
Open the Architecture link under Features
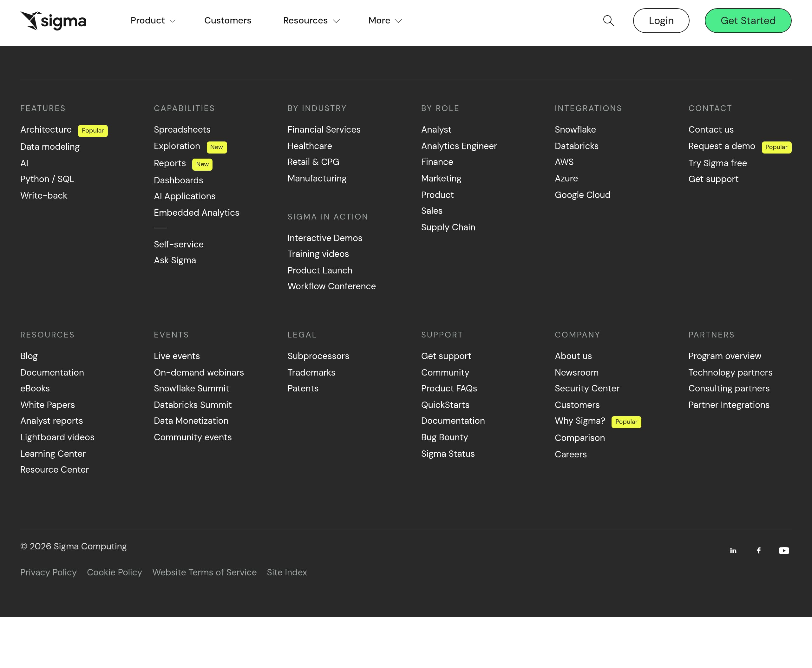[x=46, y=129]
